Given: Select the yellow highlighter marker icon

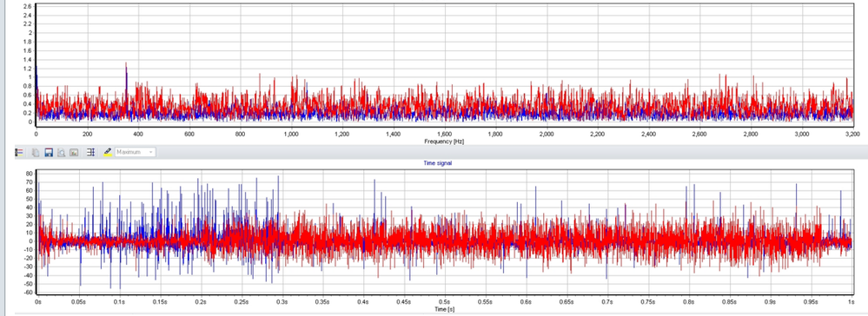Looking at the screenshot, I should pos(108,152).
